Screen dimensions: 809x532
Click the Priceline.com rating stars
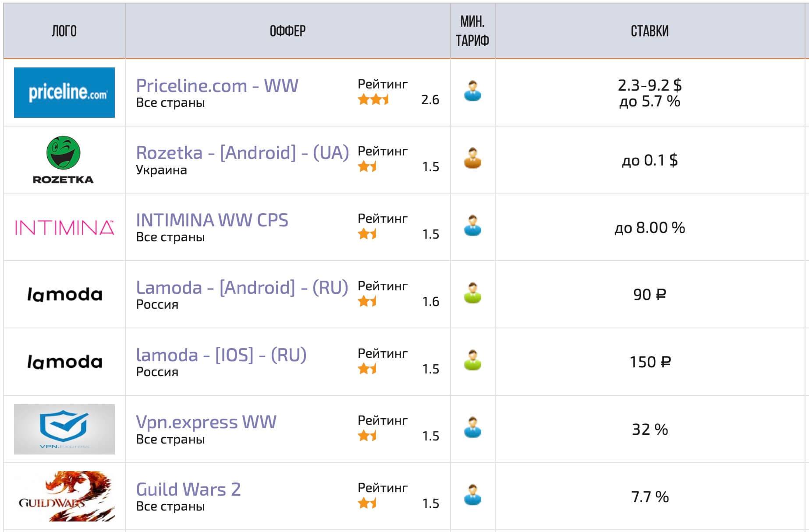tap(373, 100)
